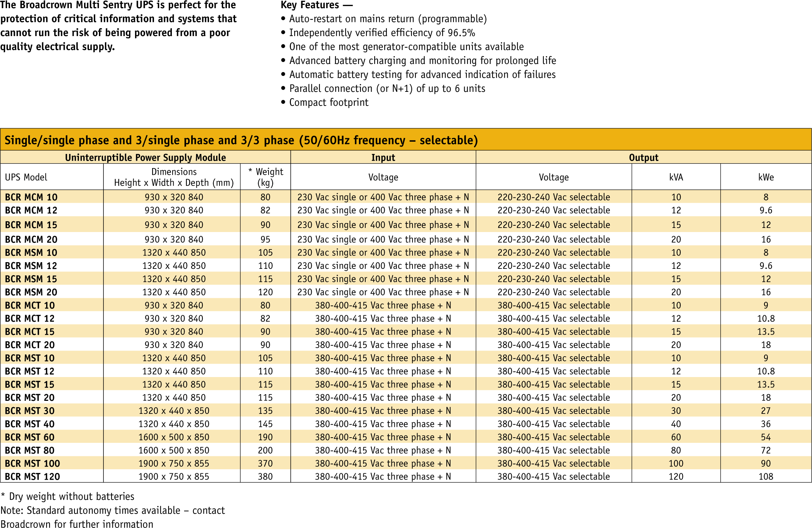
Task: Click the Auto-restart on mains return bullet
Action: [384, 19]
